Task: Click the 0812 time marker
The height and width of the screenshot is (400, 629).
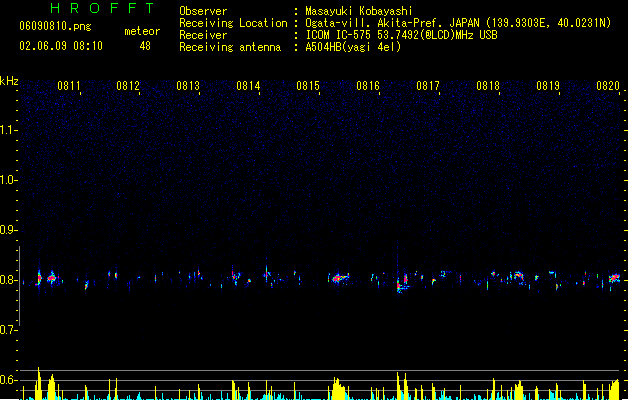Action: [x=128, y=86]
